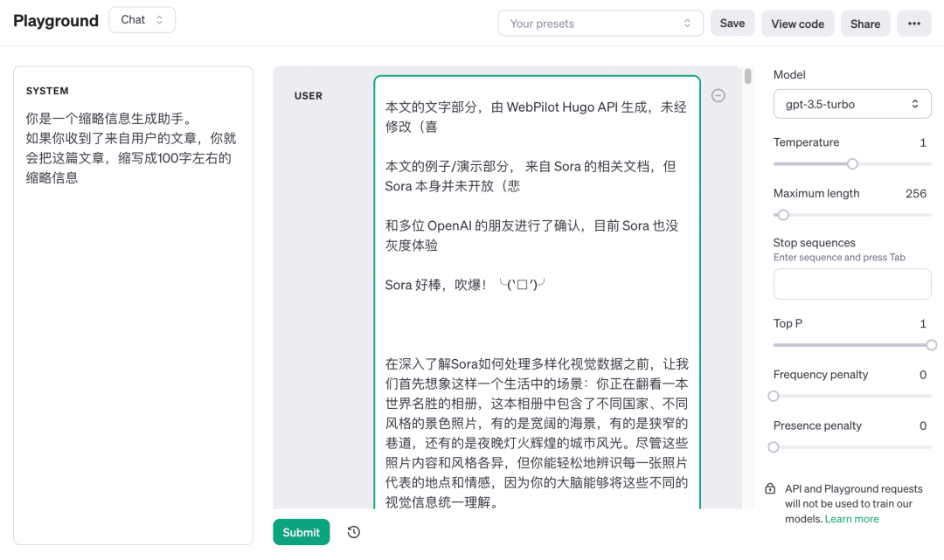Image resolution: width=944 pixels, height=560 pixels.
Task: Click the Playground title
Action: tap(56, 21)
